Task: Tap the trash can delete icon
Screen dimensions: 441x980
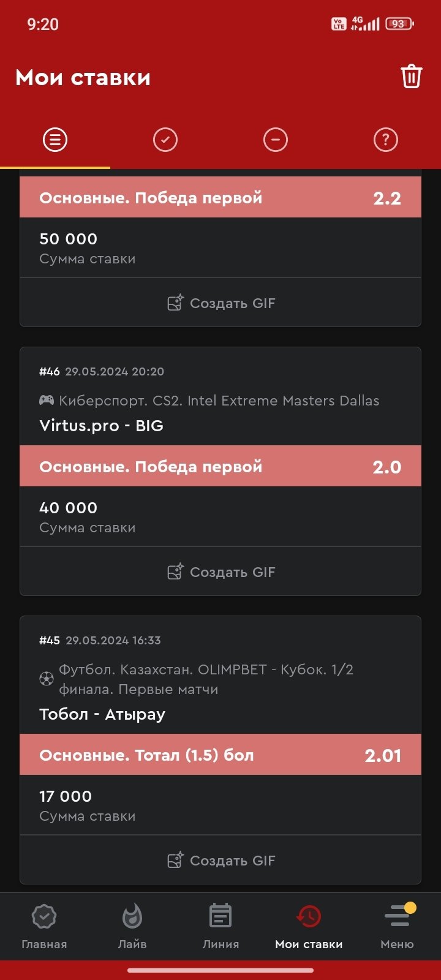Action: pyautogui.click(x=411, y=77)
